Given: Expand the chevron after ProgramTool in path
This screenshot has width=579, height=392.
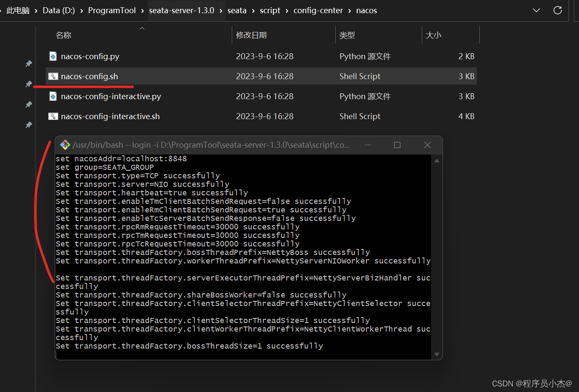Looking at the screenshot, I should click(143, 11).
